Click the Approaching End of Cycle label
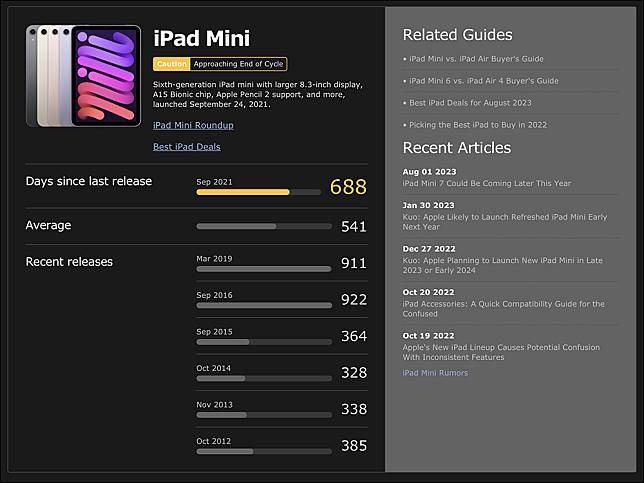 click(x=238, y=64)
